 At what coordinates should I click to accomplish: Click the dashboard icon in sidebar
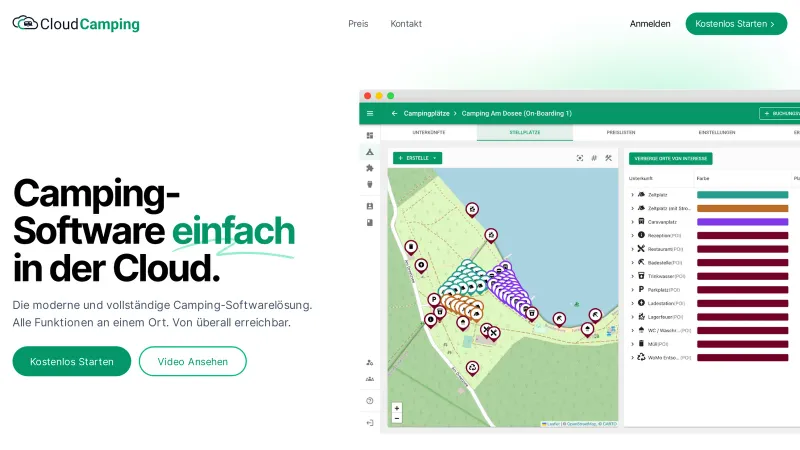[369, 135]
